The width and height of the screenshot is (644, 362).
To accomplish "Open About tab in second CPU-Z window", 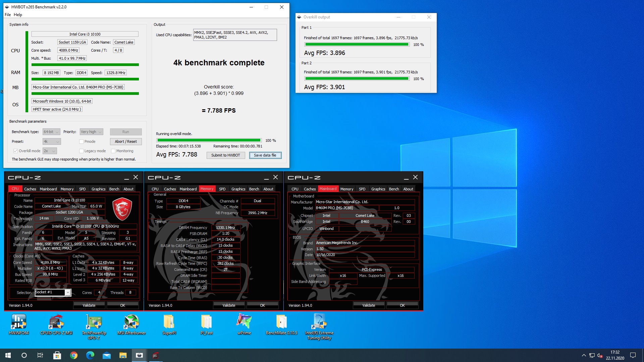I will tap(268, 189).
